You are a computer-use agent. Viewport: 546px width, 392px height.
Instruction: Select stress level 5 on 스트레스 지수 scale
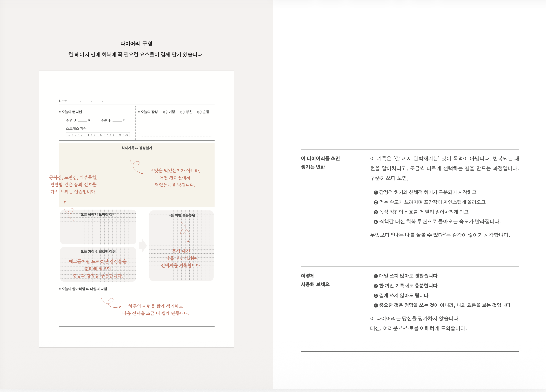95,135
